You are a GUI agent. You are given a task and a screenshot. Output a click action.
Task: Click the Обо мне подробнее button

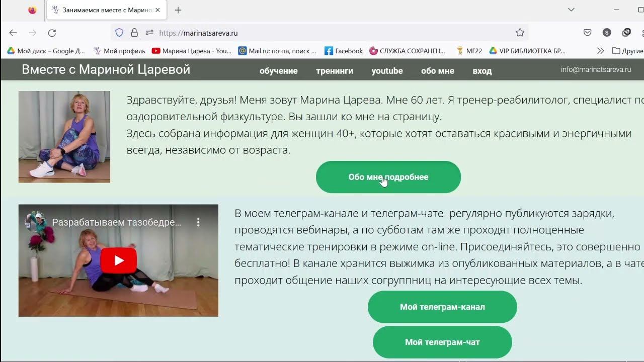pyautogui.click(x=388, y=177)
